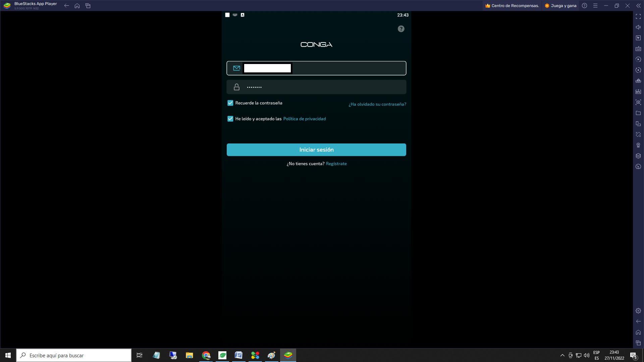Click the system tray network icon
Image resolution: width=644 pixels, height=362 pixels.
pyautogui.click(x=579, y=355)
